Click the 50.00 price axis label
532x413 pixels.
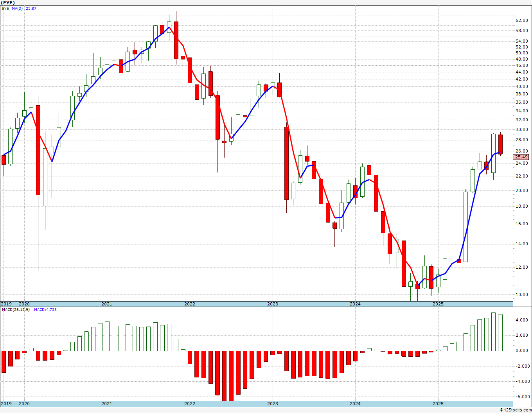click(x=521, y=53)
